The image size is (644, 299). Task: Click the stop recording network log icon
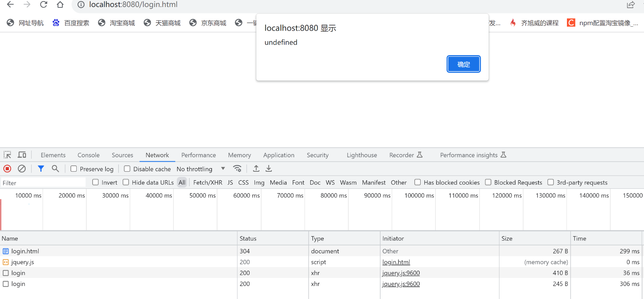[x=7, y=169]
